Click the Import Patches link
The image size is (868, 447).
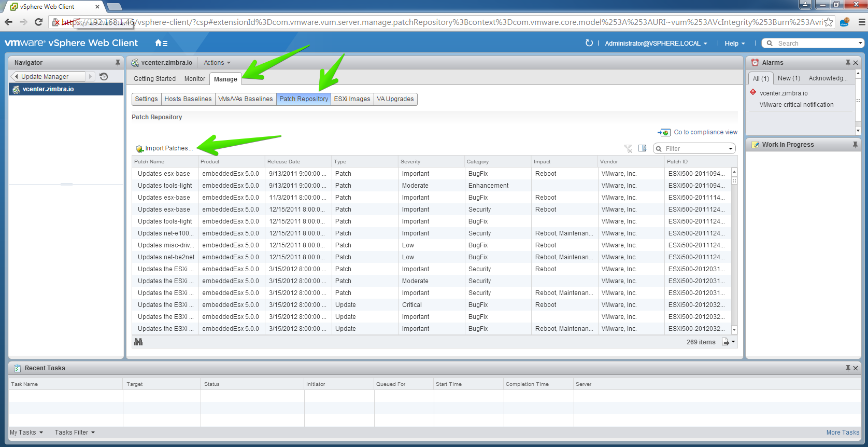169,148
